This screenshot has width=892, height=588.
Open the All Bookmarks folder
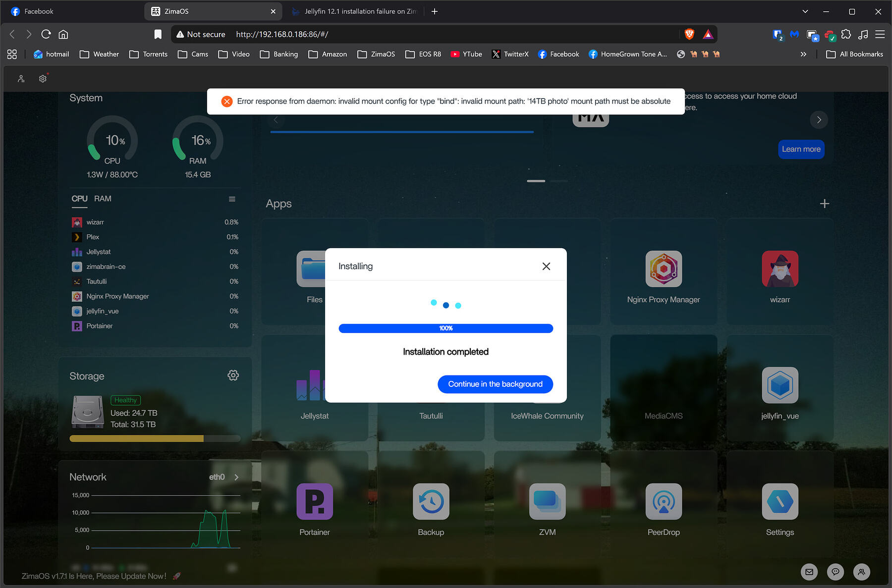(855, 54)
